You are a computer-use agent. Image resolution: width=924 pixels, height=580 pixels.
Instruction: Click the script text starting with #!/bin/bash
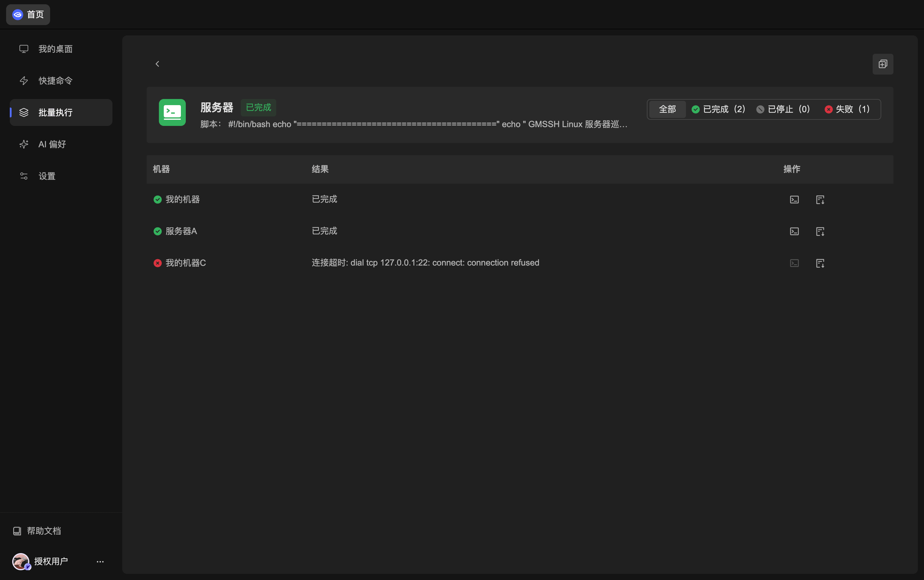tap(428, 124)
